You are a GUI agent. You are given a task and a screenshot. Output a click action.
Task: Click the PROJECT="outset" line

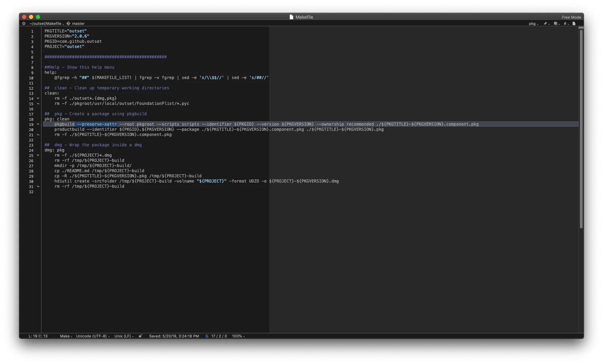point(64,47)
